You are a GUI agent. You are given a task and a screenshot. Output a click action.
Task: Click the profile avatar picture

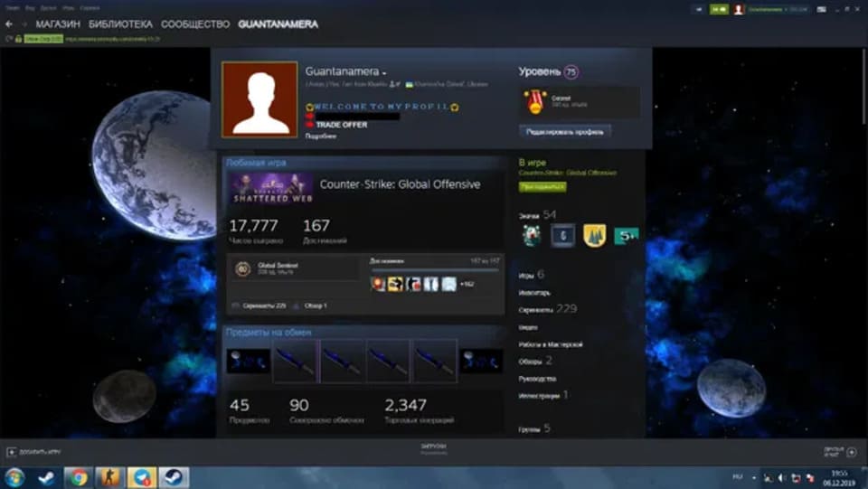[260, 99]
